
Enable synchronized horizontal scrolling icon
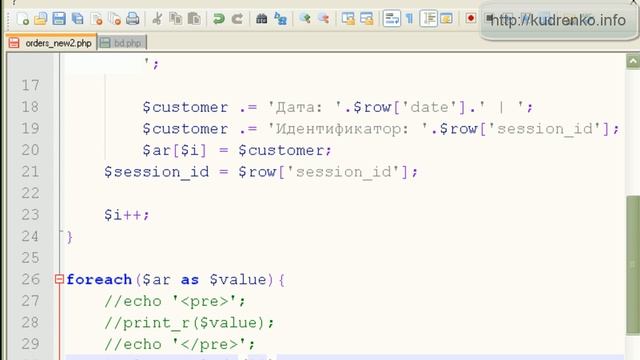(x=367, y=19)
